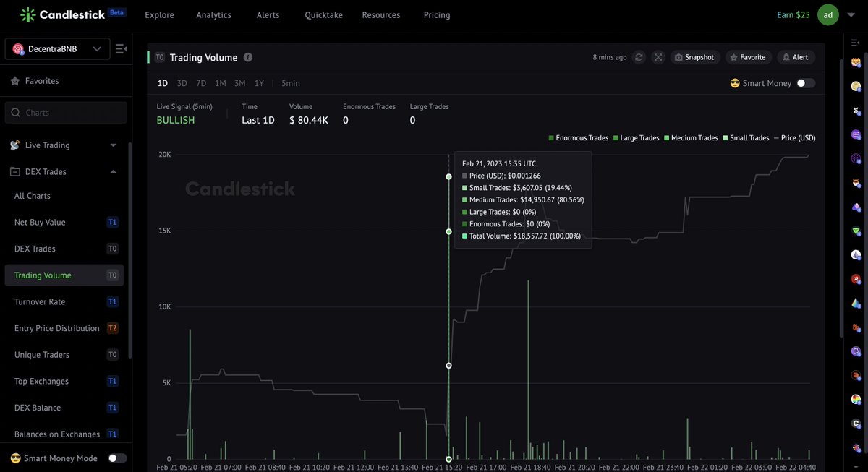Click the Live Trading rocket icon

click(15, 145)
